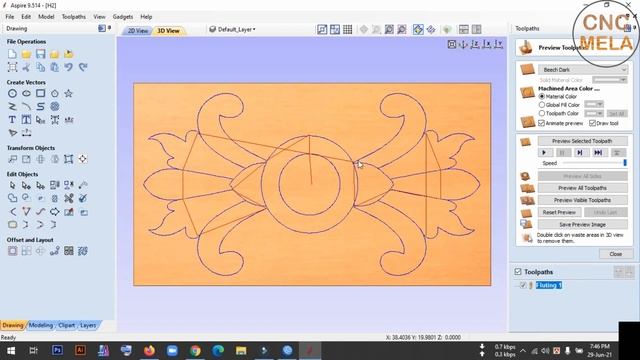Open the Align Objects tool
This screenshot has width=640, height=360.
83,159
